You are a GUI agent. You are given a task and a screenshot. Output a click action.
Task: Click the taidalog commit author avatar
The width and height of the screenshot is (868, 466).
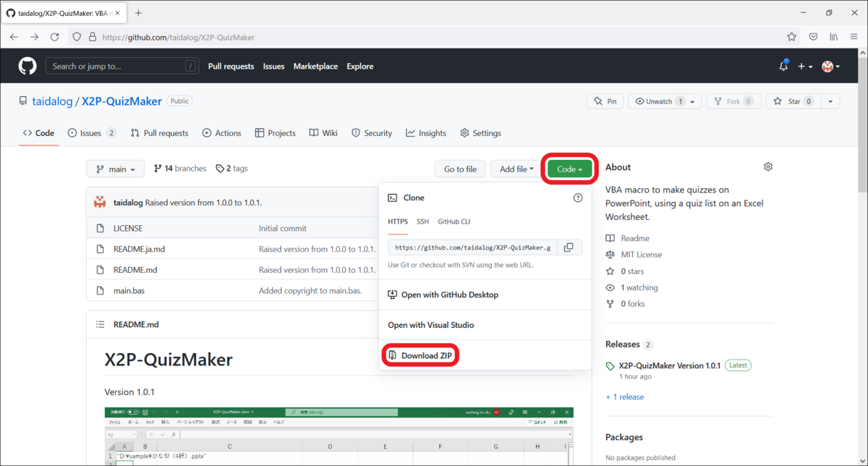101,203
